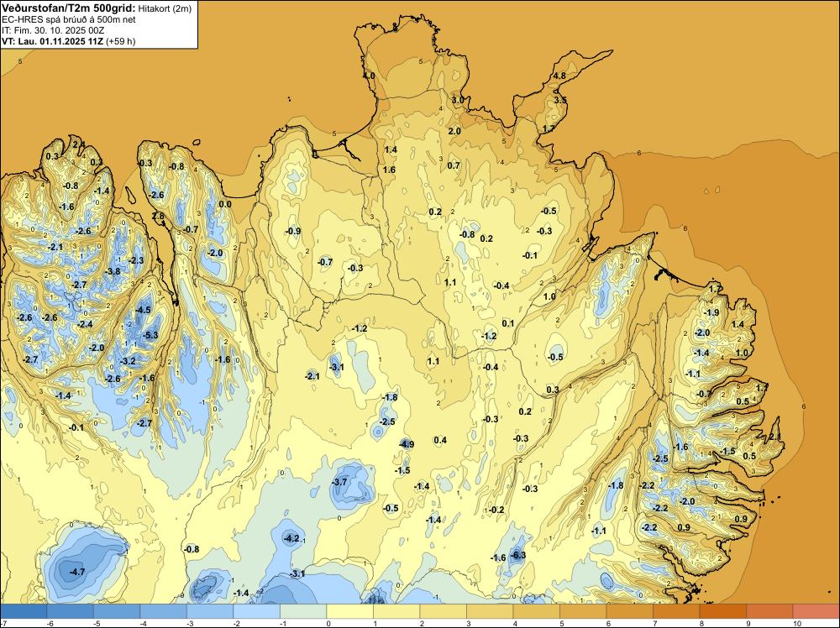Viewport: 840px width, 628px height.
Task: Click the -3.8 temperature label
Action: (113, 271)
